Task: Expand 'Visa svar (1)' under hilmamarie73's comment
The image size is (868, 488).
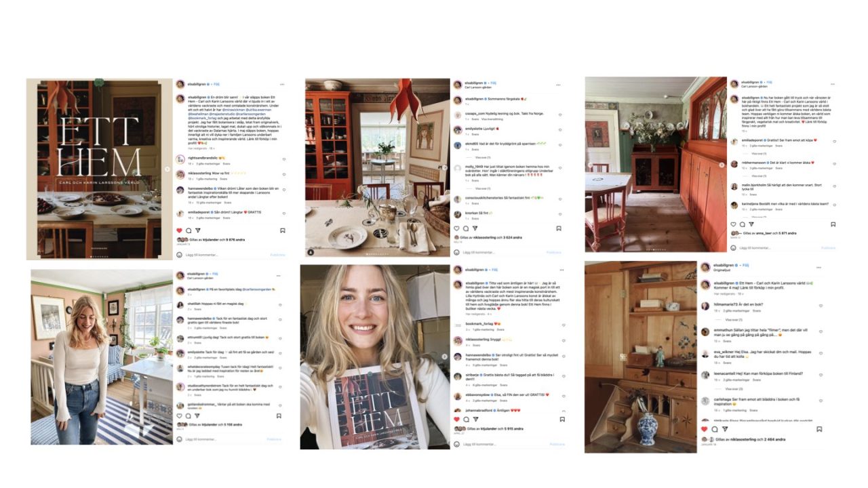Action: pos(734,319)
